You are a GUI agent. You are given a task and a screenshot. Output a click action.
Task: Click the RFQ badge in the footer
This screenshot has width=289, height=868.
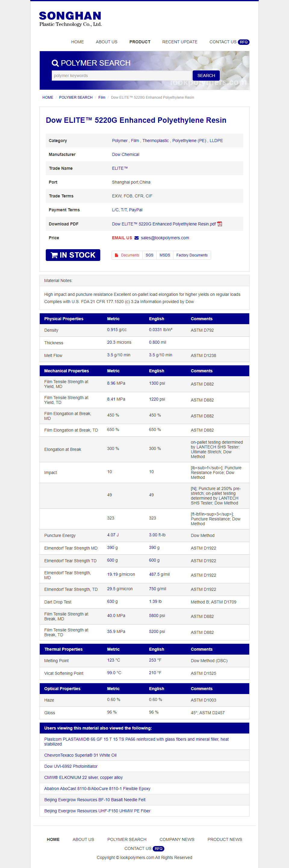[x=158, y=848]
